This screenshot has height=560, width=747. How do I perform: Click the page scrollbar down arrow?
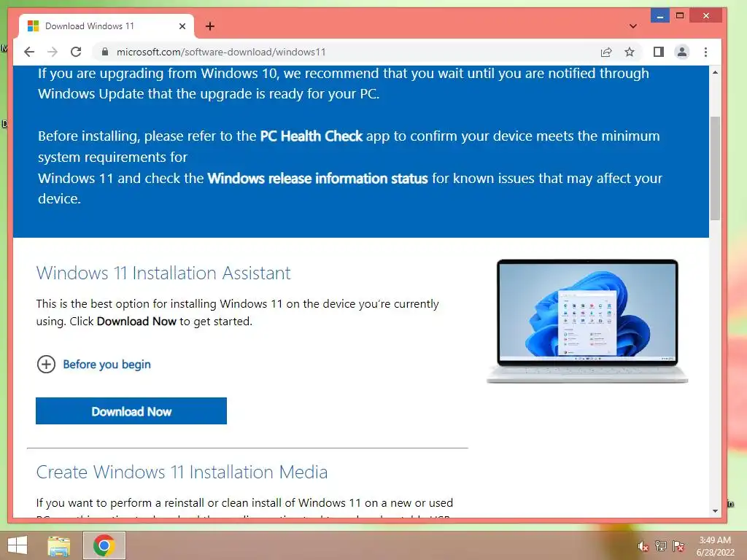715,511
